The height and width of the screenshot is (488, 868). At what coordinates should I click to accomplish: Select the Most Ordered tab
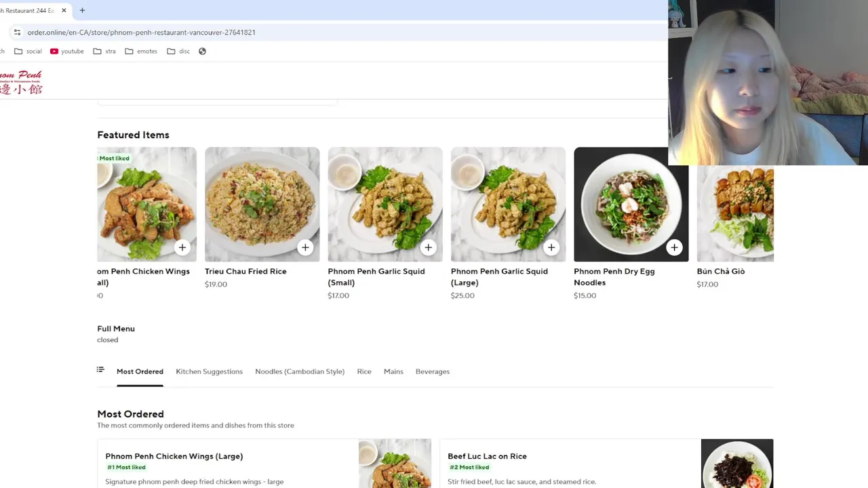[x=140, y=371]
